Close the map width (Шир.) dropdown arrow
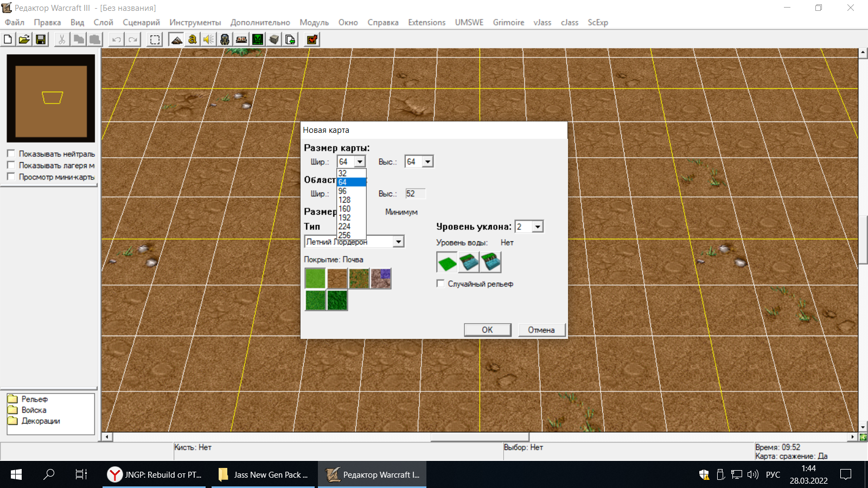The image size is (868, 488). (360, 162)
